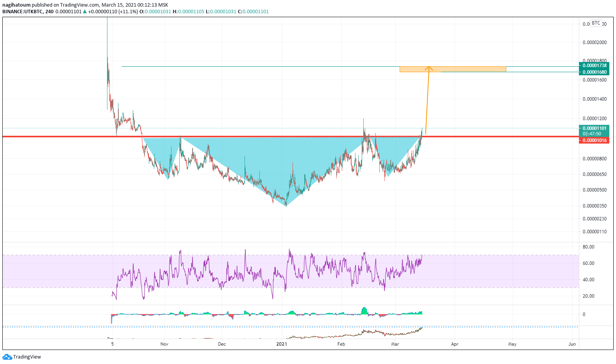Screen dimensions: 616x364
Task: Click the histogram pane 0 scale label
Action: 584,314
